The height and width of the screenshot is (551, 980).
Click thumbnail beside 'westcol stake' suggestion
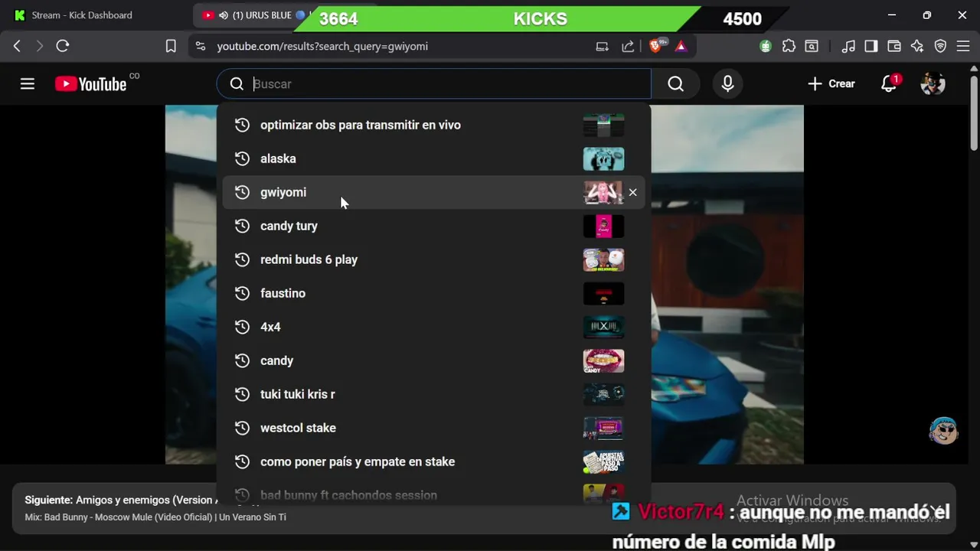coord(603,428)
